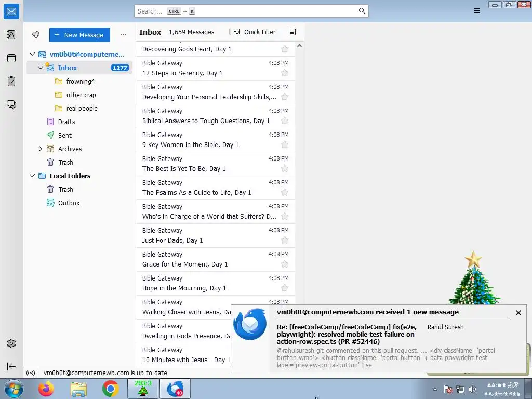
Task: Toggle the Quick Filter bar
Action: (x=255, y=32)
